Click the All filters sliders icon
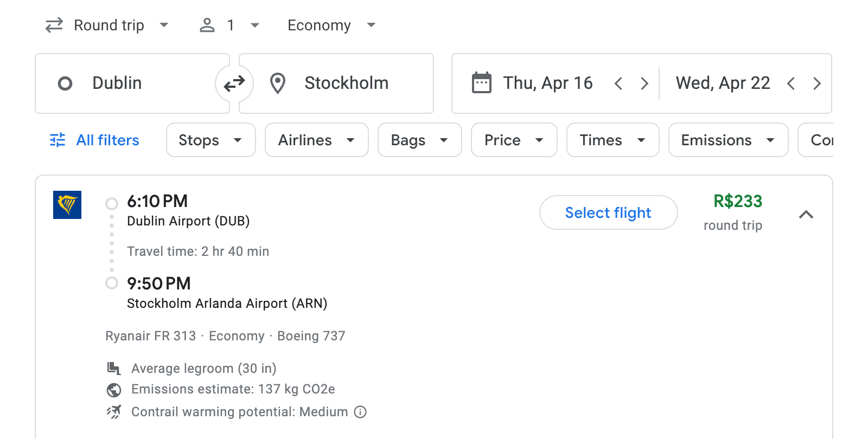This screenshot has width=868, height=439. (x=58, y=140)
